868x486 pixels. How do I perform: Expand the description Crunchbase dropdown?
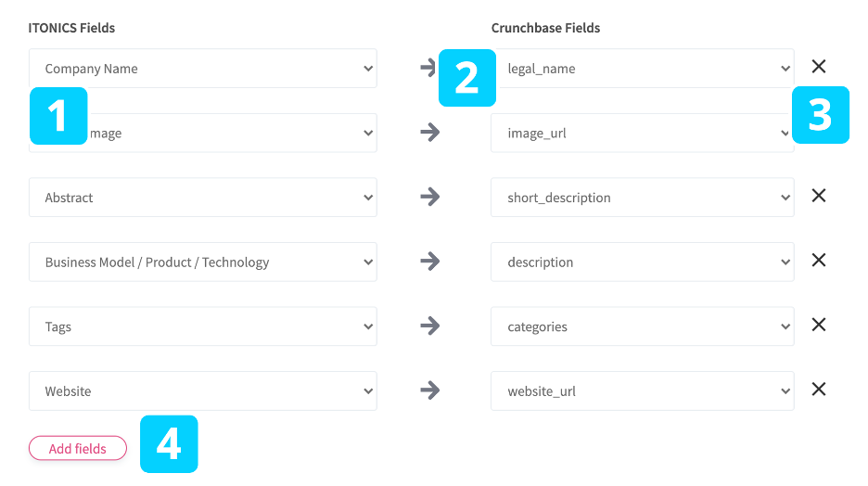click(x=642, y=262)
